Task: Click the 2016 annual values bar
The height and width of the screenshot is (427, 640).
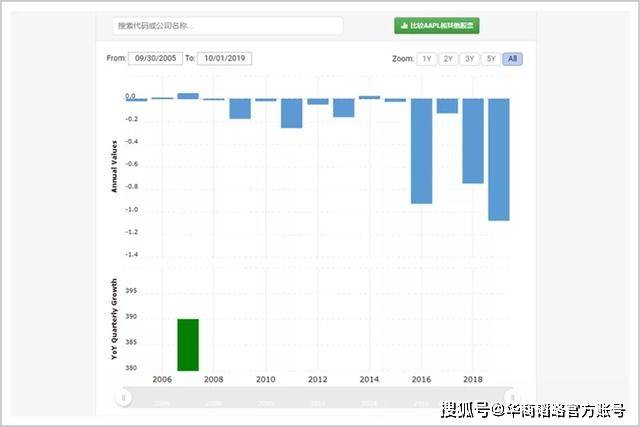Action: click(422, 150)
